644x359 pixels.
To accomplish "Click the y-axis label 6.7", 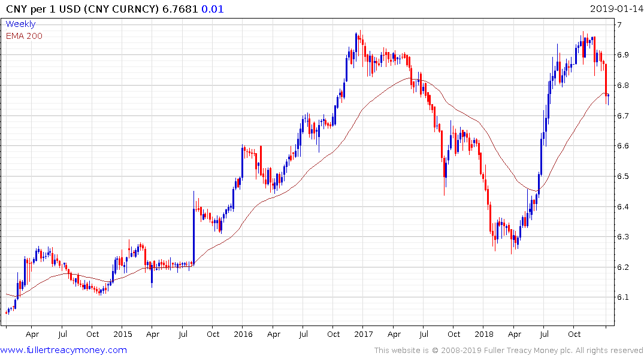I will click(623, 115).
